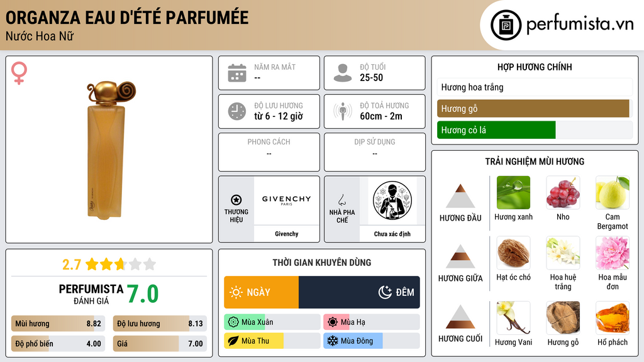Click the green Hương cỏ lá accord bar
Viewport: 644px width, 362px height.
coord(535,130)
